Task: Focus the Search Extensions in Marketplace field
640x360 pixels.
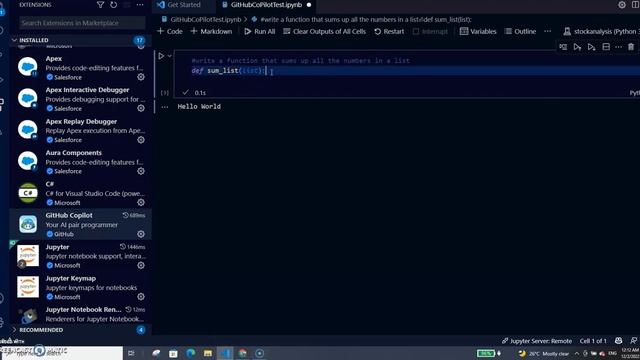Action: [x=82, y=23]
